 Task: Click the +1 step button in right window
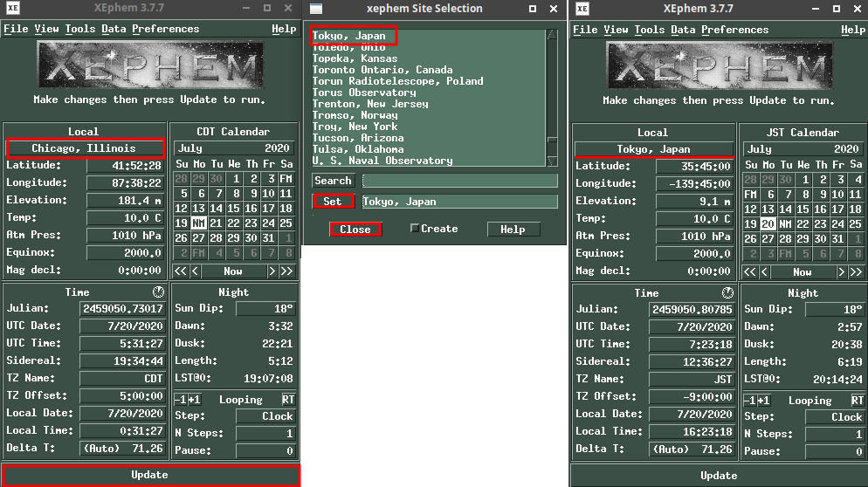763,401
